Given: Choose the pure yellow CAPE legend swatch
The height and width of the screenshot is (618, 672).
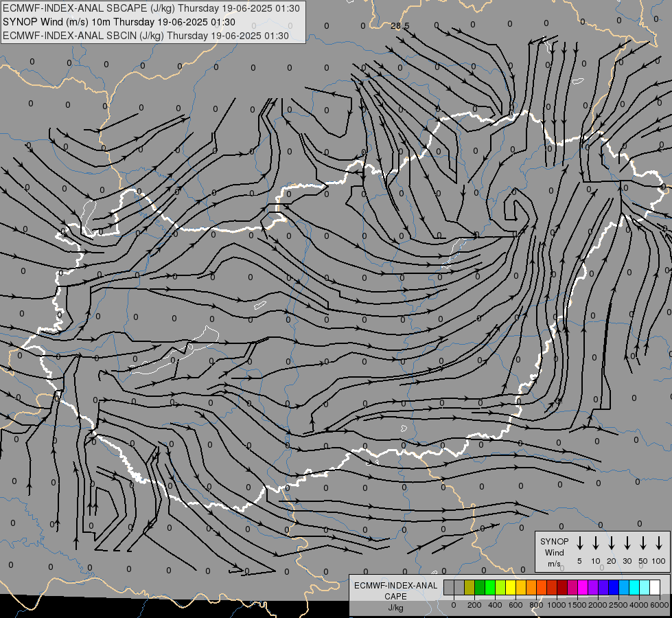Looking at the screenshot, I should point(511,587).
